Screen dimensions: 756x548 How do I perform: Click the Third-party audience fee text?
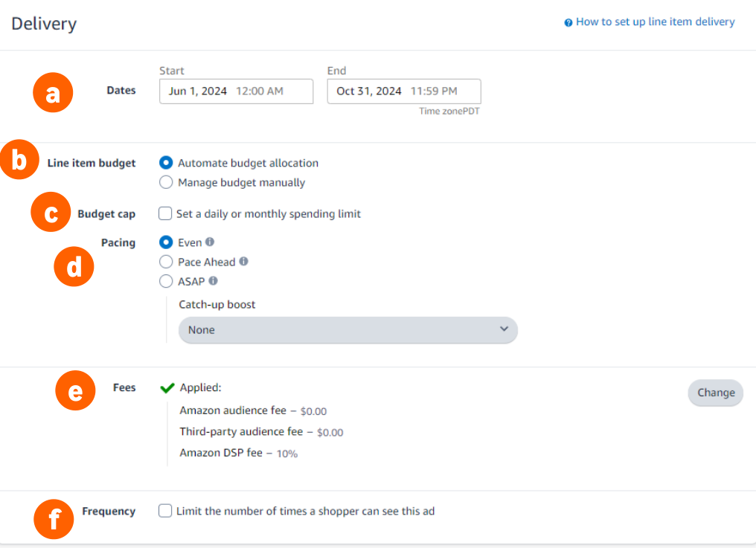click(241, 431)
